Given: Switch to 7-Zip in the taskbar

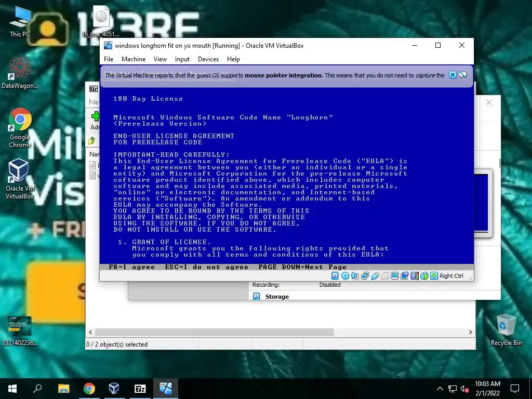Looking at the screenshot, I should pyautogui.click(x=140, y=389).
